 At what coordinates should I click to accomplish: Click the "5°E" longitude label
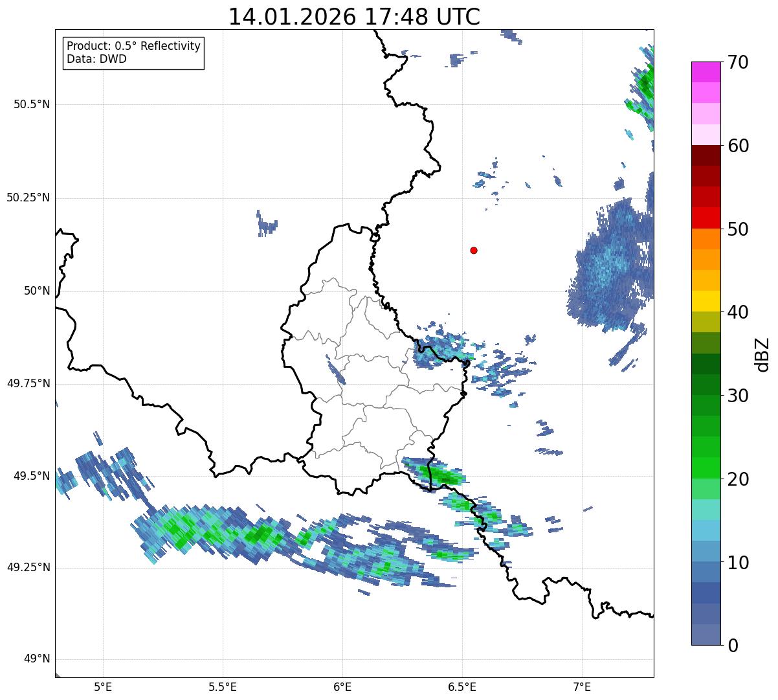pos(103,687)
